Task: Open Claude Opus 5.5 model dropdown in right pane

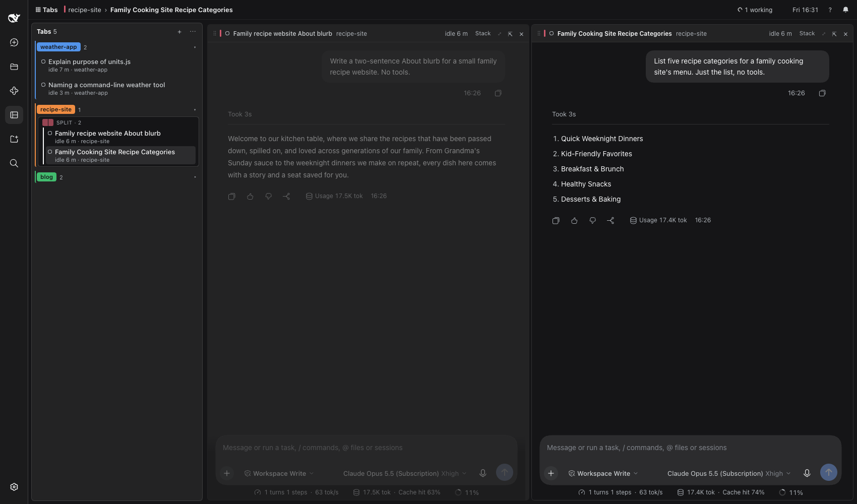Action: (x=729, y=473)
